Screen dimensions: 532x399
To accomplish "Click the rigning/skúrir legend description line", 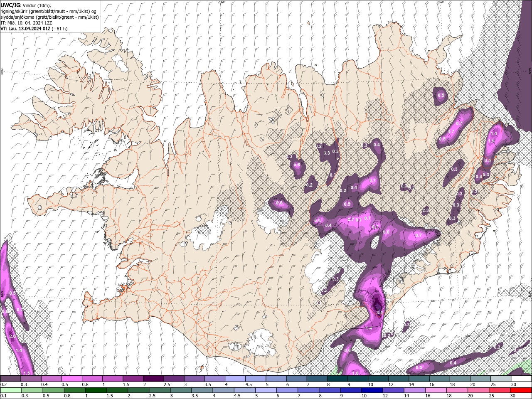I will tap(49, 11).
